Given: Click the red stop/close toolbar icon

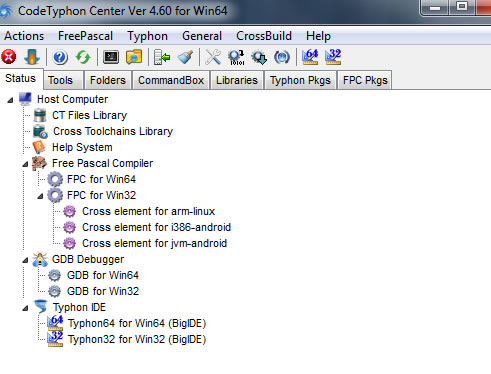Looking at the screenshot, I should 9,57.
